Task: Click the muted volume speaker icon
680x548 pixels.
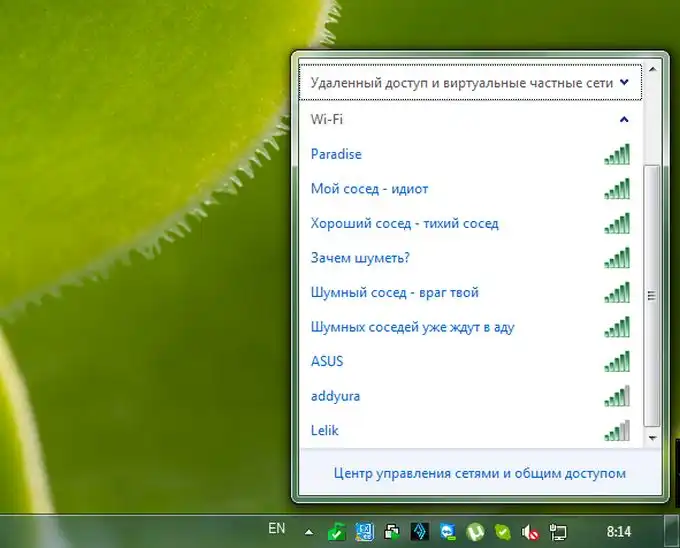Action: point(531,531)
